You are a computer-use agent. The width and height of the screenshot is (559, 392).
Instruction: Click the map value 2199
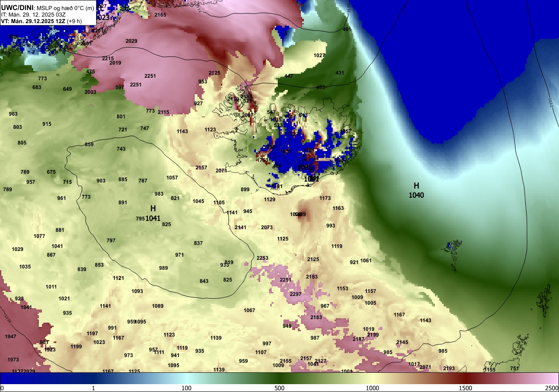pyautogui.click(x=373, y=335)
